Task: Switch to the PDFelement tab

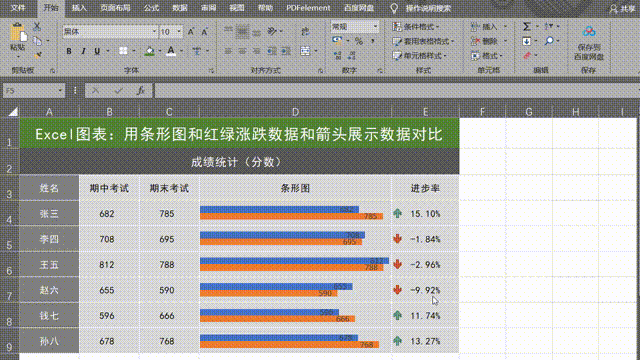Action: click(308, 8)
